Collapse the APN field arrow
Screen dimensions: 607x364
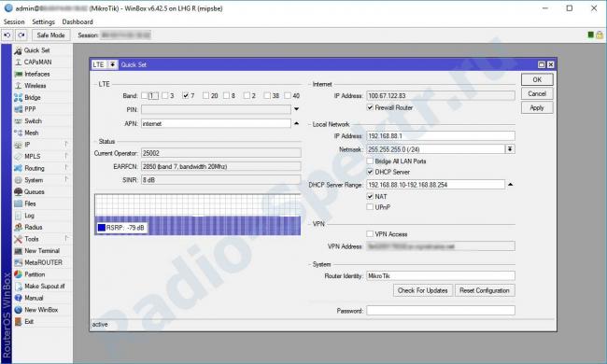pos(297,123)
